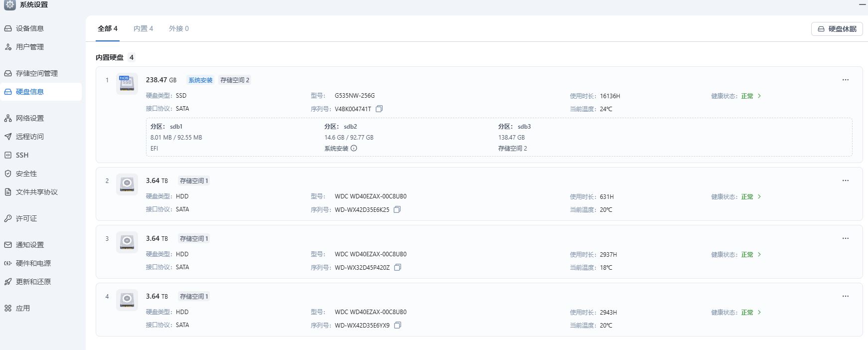
Task: Click the partition label sdb2
Action: pos(350,127)
